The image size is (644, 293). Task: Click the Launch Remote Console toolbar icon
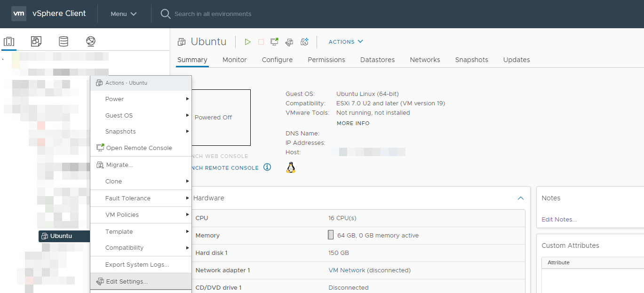tap(275, 42)
